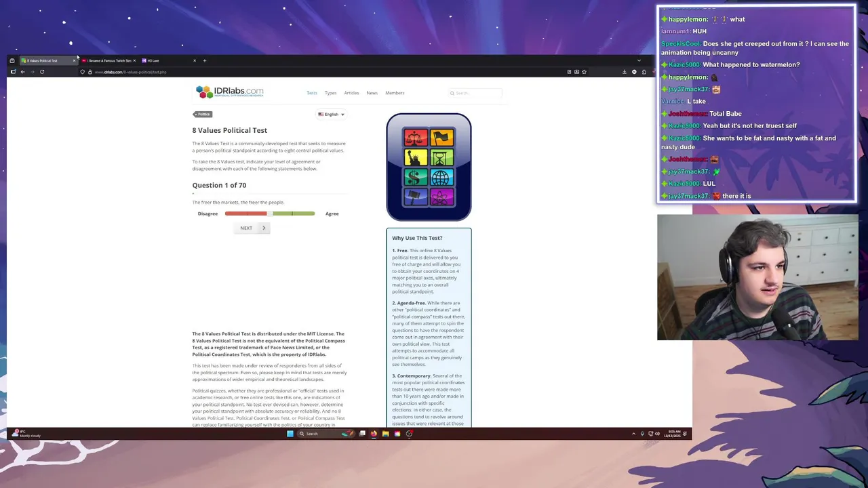Open the Tests navigation menu

[x=311, y=93]
